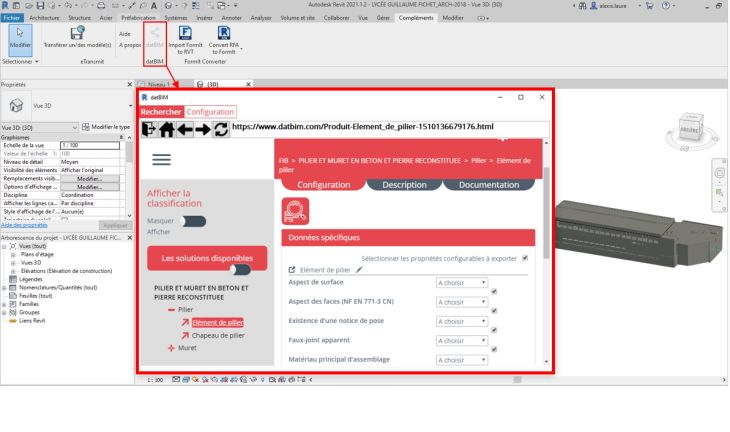
Task: Toggle checkbox for Aspect de surface
Action: point(494,291)
